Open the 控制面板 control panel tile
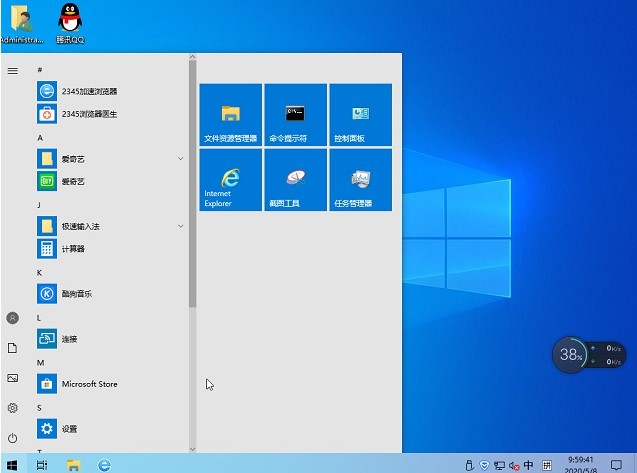This screenshot has width=637, height=473. tap(360, 115)
